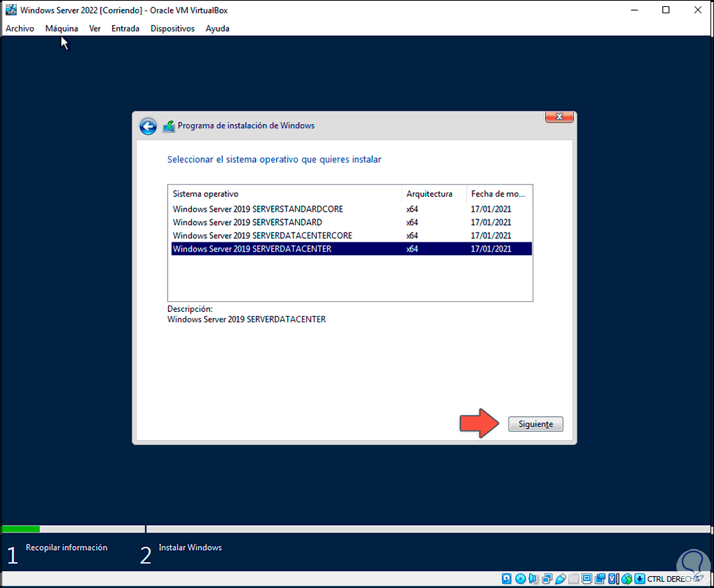Image resolution: width=714 pixels, height=588 pixels.
Task: Click the recording status icon
Action: pyautogui.click(x=600, y=579)
